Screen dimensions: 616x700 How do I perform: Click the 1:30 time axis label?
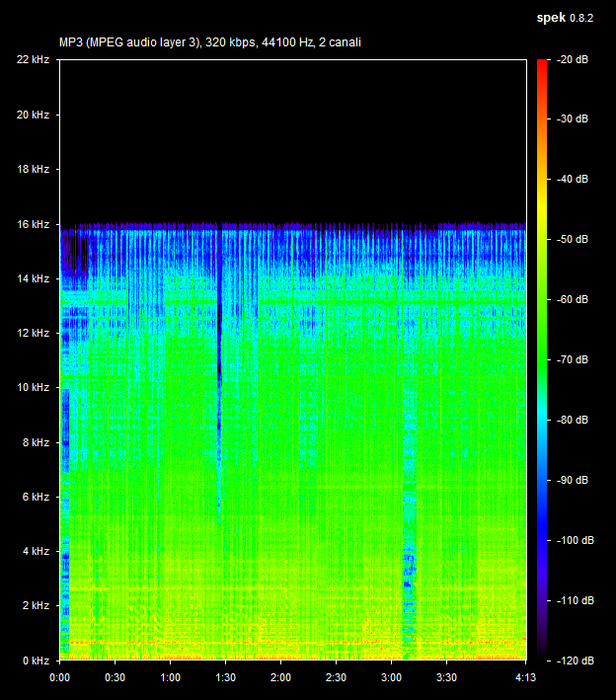[225, 677]
